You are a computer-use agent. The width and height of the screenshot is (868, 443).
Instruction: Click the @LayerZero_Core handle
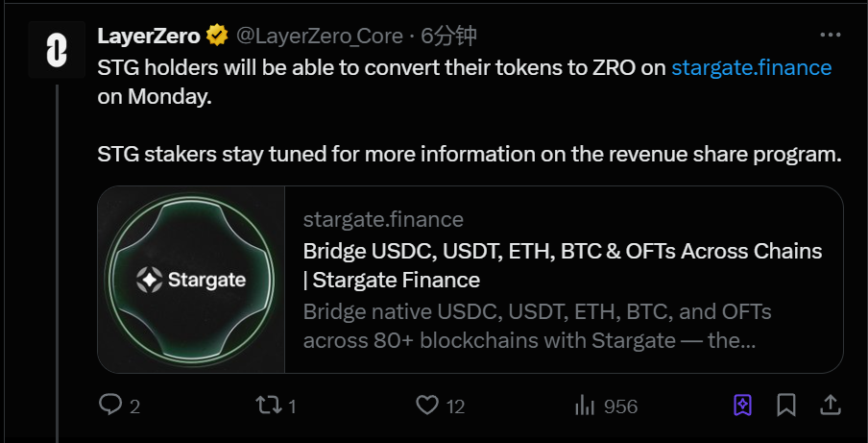coord(320,37)
